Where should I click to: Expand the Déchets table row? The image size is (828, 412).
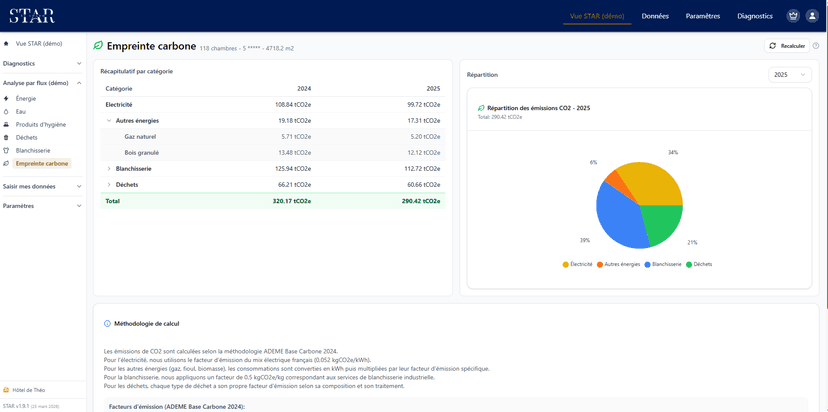[109, 184]
